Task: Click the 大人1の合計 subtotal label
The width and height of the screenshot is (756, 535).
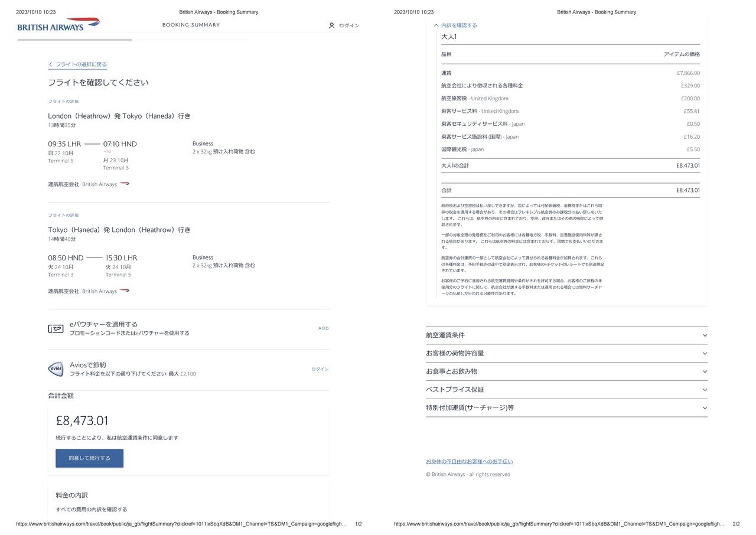Action: [x=455, y=166]
